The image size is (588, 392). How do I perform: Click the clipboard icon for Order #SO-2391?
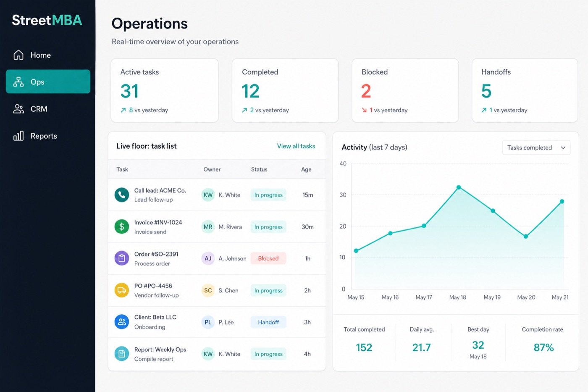pyautogui.click(x=122, y=258)
